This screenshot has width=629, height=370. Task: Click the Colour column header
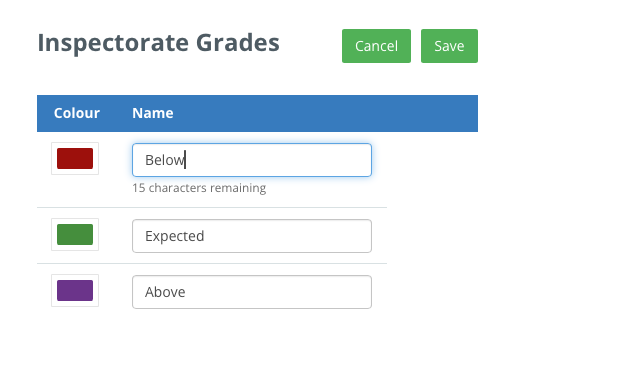pos(77,113)
